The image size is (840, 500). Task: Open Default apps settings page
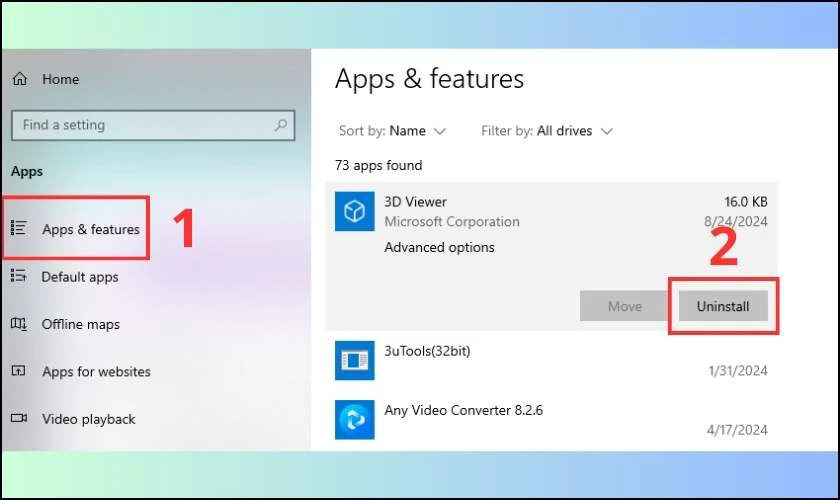[x=80, y=277]
